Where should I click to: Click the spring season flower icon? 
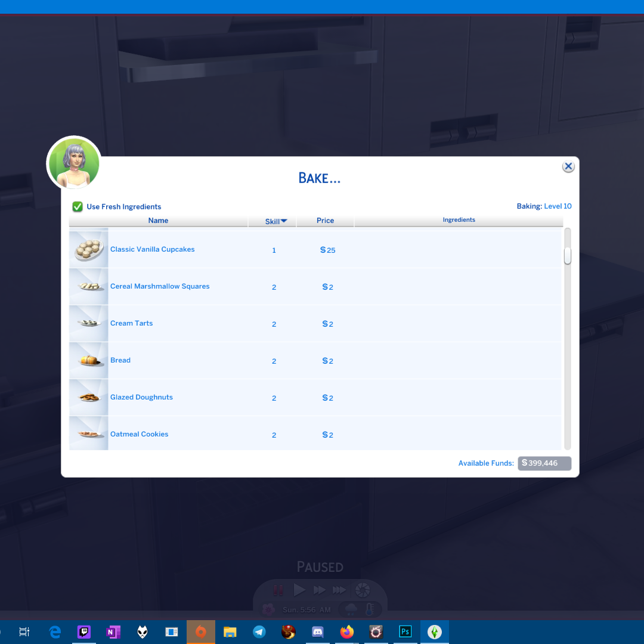click(x=268, y=609)
